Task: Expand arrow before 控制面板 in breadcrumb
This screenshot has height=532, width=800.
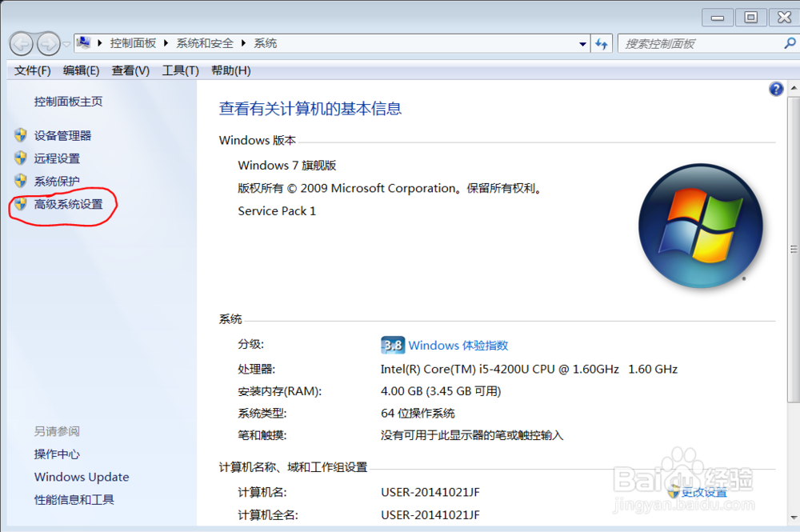Action: pyautogui.click(x=100, y=43)
